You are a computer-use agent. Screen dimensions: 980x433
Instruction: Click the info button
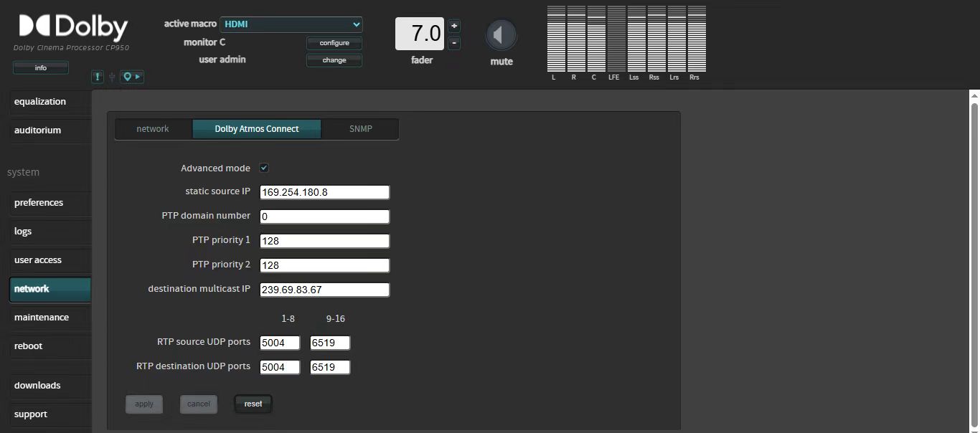click(41, 68)
